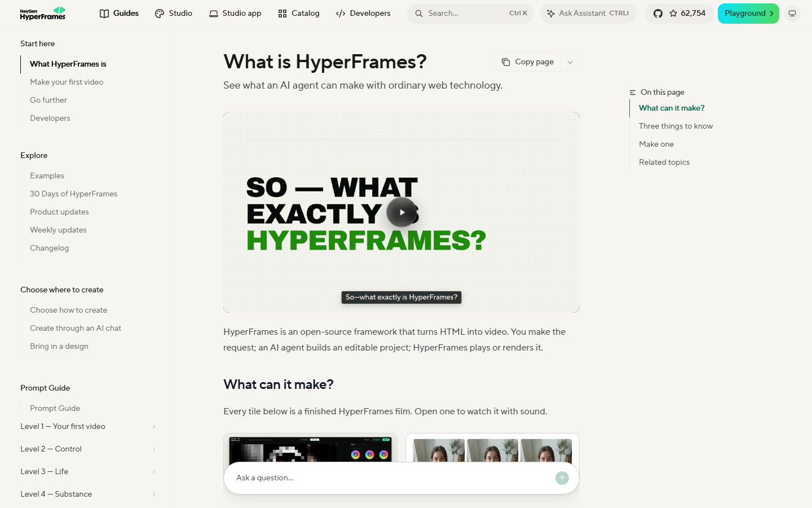
Task: Open the Prompt Guide sidebar link
Action: pos(55,409)
